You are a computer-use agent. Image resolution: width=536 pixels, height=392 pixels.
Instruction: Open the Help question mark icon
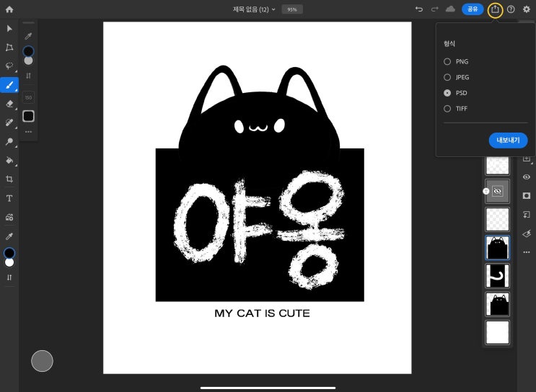pos(511,9)
